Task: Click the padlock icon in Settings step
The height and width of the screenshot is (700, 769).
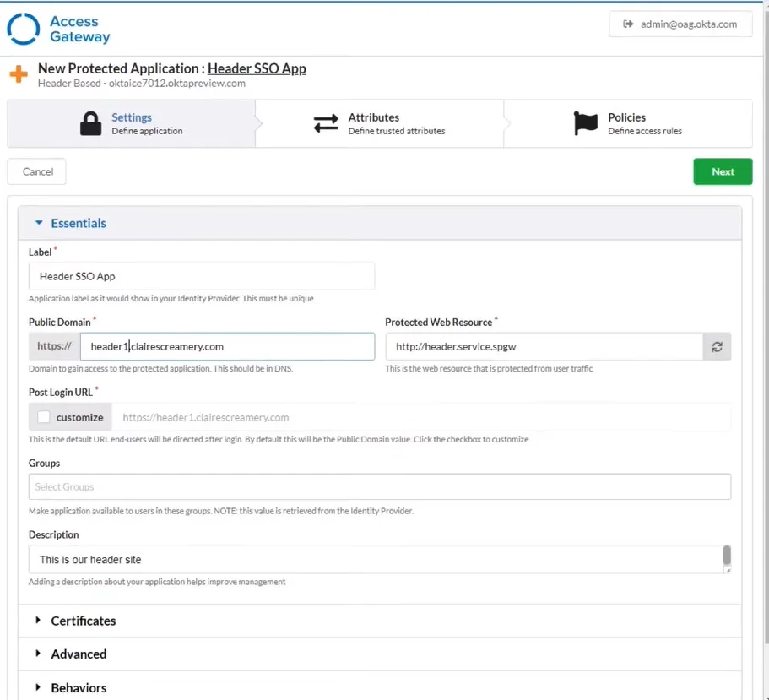Action: tap(90, 123)
